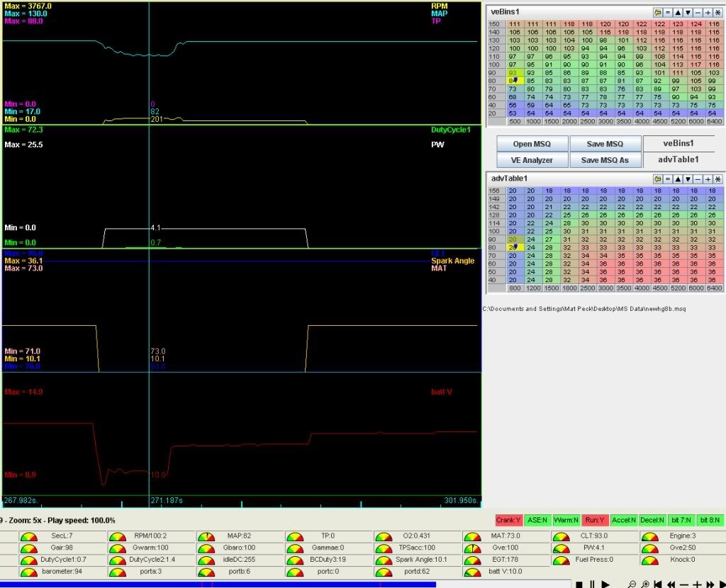Click the stop playback button
Screen dimensions: 726x588
click(579, 584)
